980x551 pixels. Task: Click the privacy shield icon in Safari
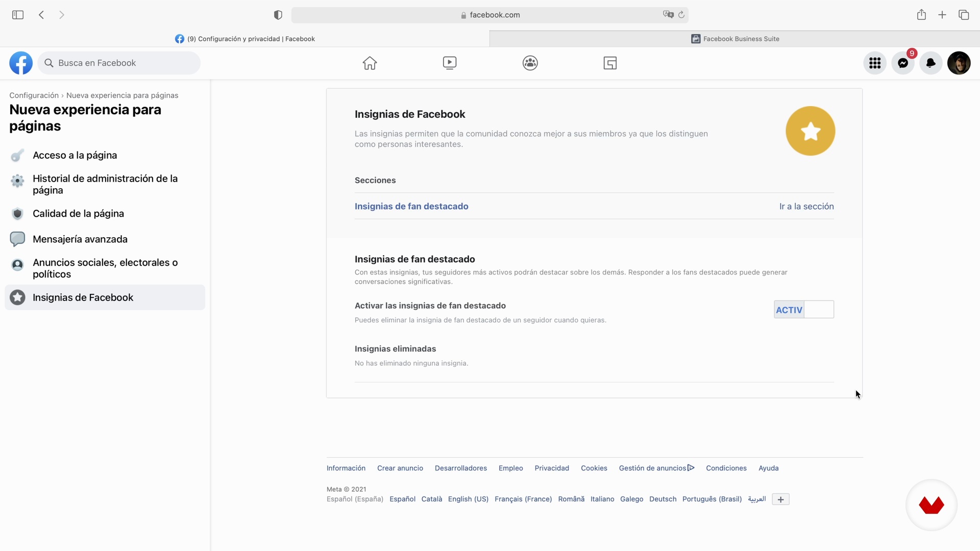[x=278, y=15]
